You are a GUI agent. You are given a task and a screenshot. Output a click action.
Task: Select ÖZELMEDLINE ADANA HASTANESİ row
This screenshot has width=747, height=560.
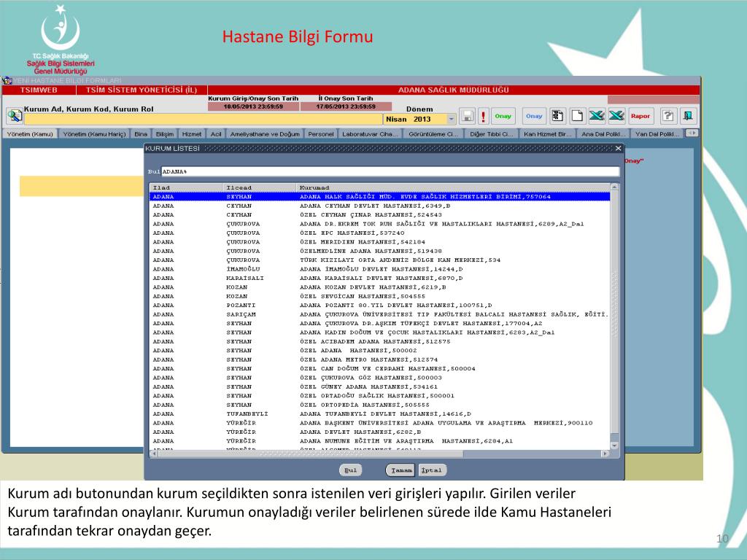pyautogui.click(x=379, y=251)
